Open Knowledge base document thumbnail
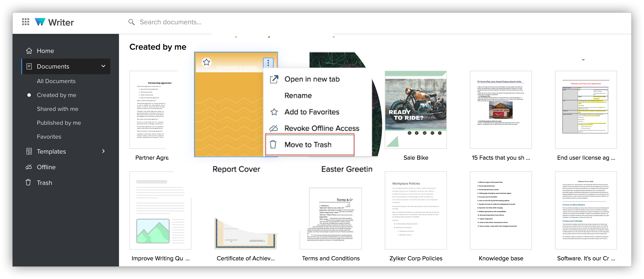Image resolution: width=644 pixels, height=279 pixels. click(x=500, y=210)
